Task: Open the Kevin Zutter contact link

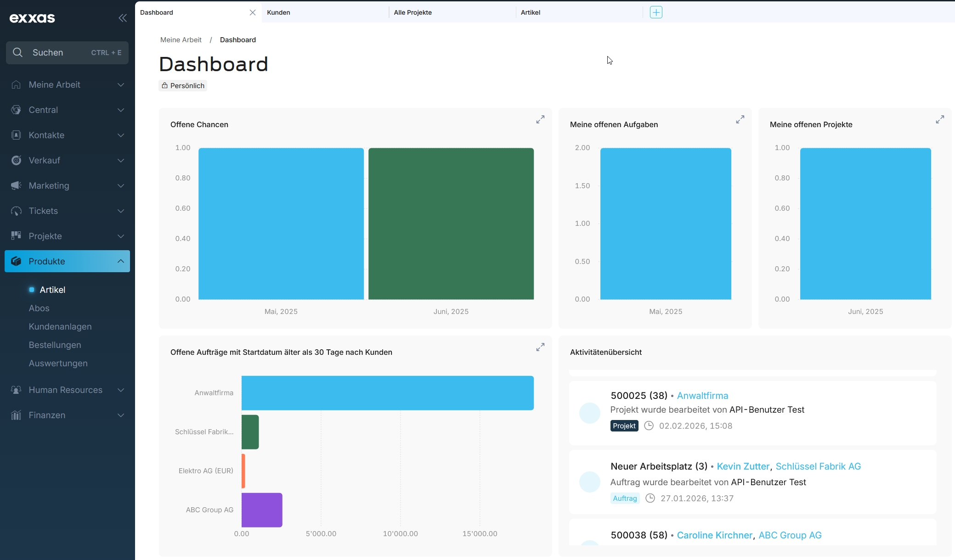Action: point(743,466)
